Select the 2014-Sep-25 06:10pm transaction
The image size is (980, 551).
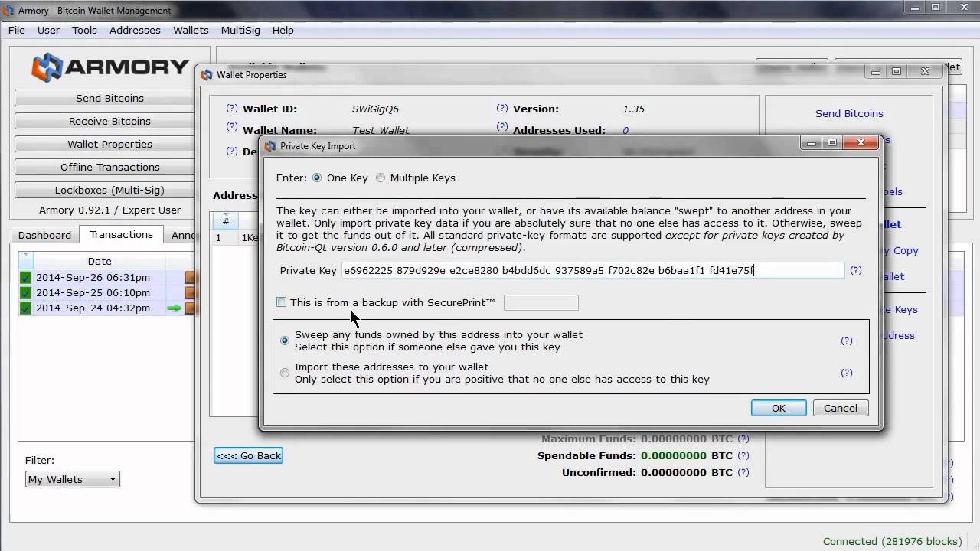tap(107, 292)
